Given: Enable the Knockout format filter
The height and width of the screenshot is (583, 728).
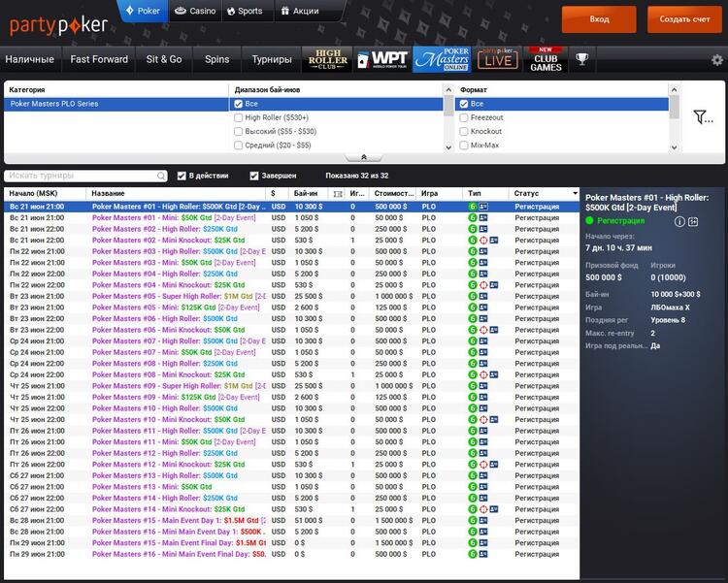Looking at the screenshot, I should click(464, 131).
